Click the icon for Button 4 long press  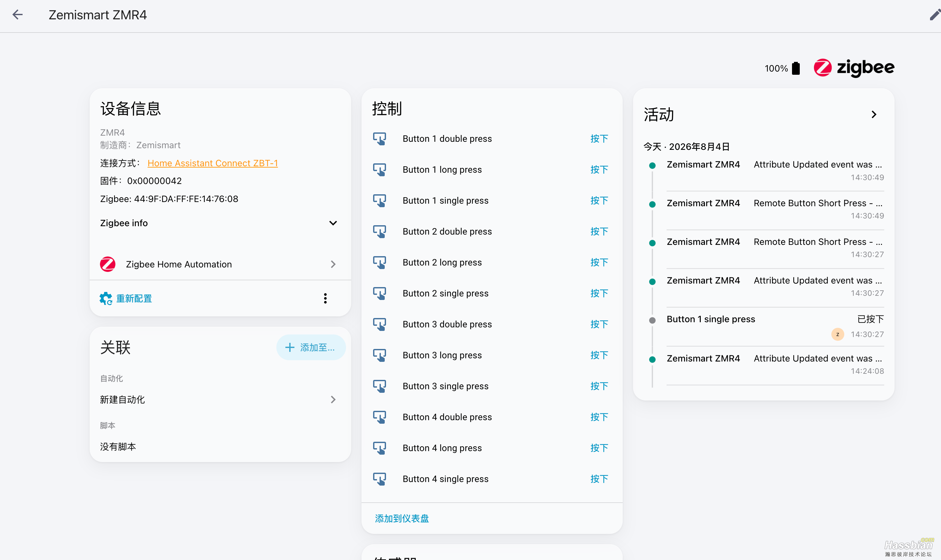tap(380, 448)
